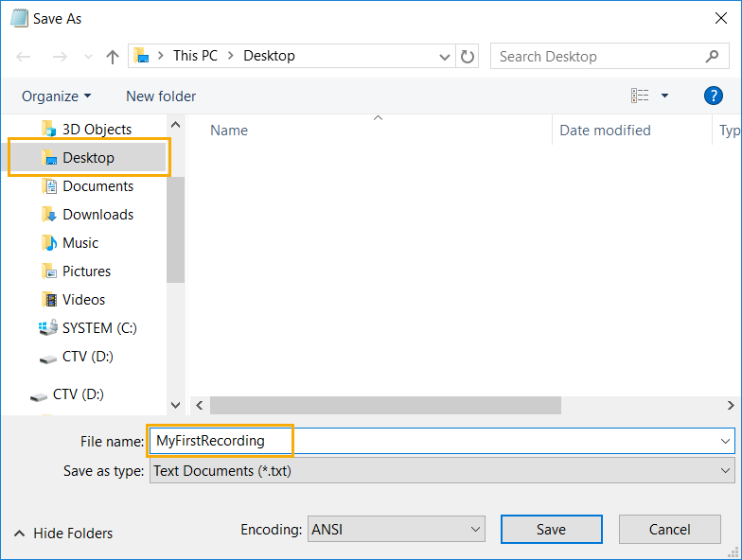Click file list scroll-right arrow

pos(731,405)
